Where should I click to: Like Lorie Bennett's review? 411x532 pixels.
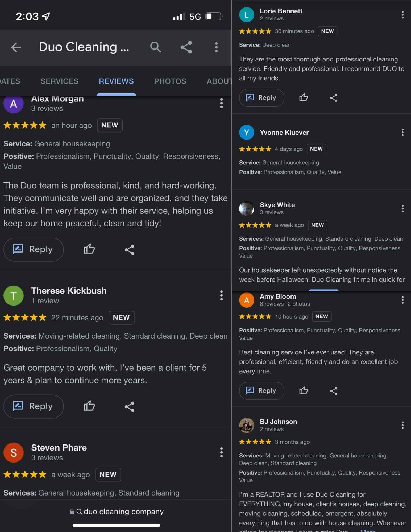coord(303,98)
